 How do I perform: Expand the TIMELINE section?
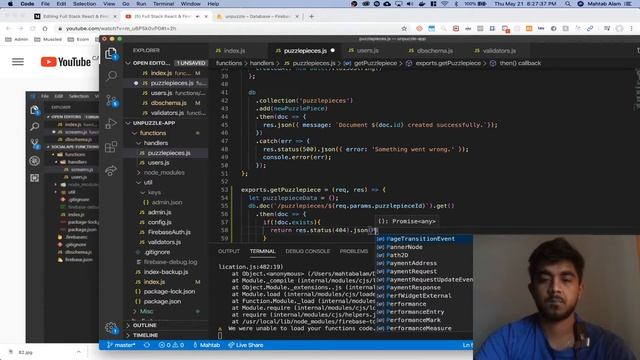point(128,335)
